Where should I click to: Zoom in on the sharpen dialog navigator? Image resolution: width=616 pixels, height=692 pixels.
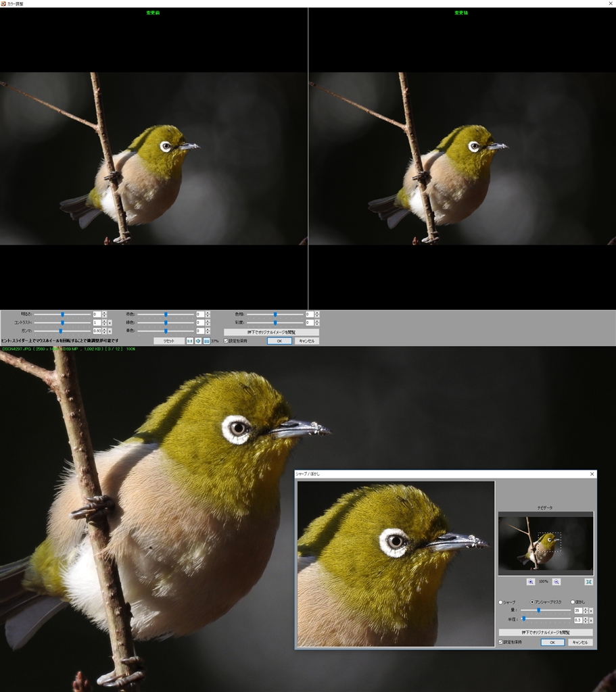(531, 582)
